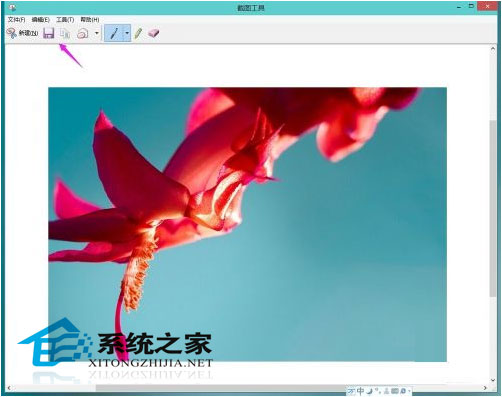
Task: Click the Snipping Tool title bar icon
Action: (12, 7)
